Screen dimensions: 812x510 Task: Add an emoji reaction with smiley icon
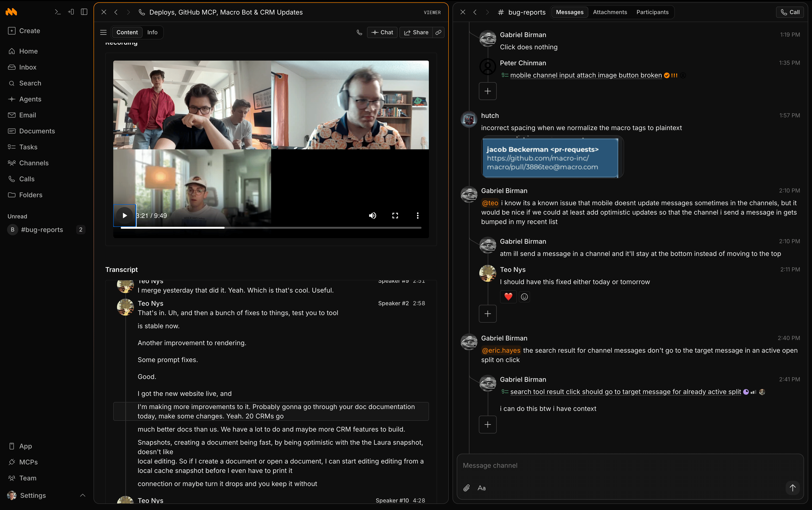pyautogui.click(x=524, y=297)
